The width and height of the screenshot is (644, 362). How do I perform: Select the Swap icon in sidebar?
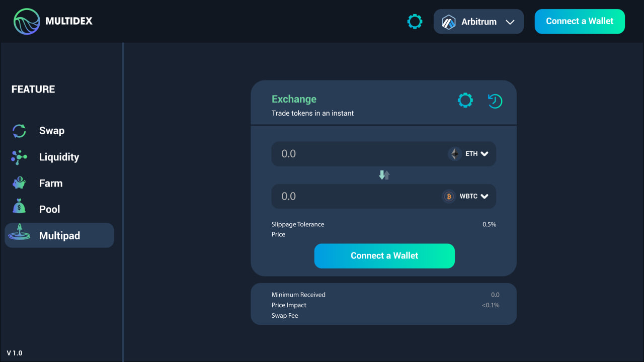[19, 131]
